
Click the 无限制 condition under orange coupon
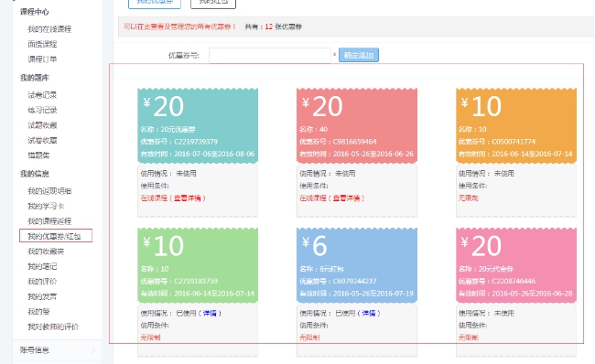469,198
